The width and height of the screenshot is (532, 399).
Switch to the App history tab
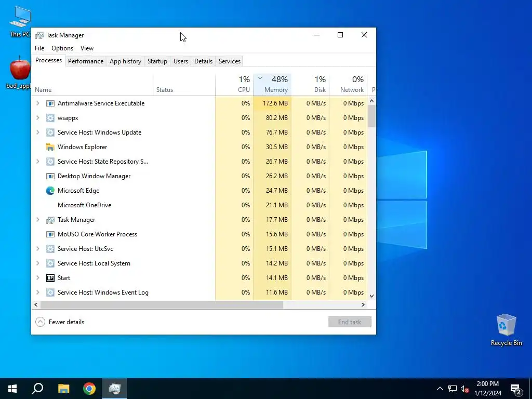(x=125, y=61)
